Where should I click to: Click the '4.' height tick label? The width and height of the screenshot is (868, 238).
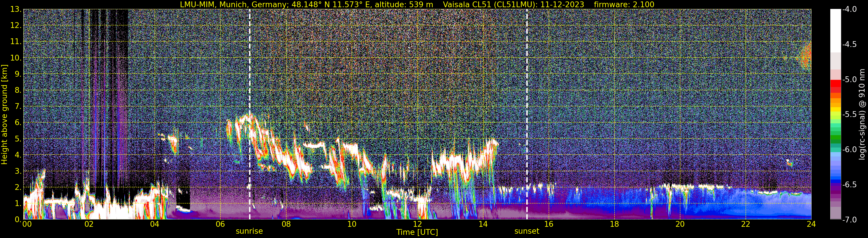18,155
